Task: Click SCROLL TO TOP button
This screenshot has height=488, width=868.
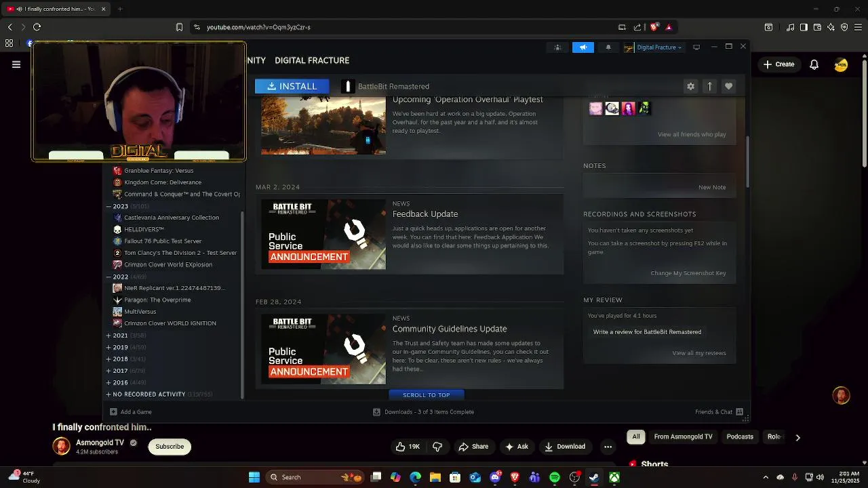Action: click(426, 394)
